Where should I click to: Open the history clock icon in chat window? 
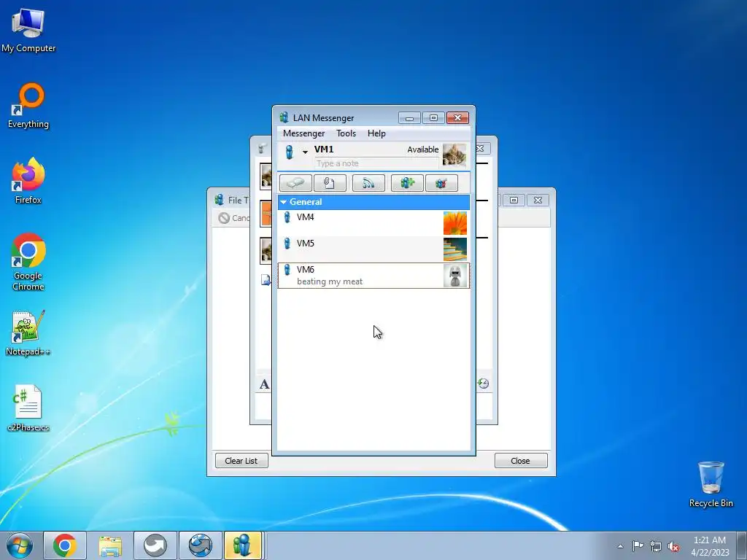pyautogui.click(x=483, y=384)
